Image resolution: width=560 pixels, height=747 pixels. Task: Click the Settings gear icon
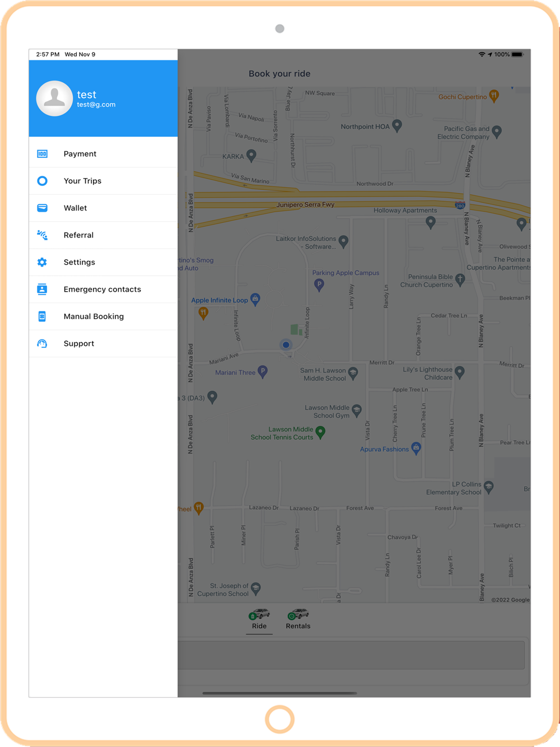pos(42,262)
